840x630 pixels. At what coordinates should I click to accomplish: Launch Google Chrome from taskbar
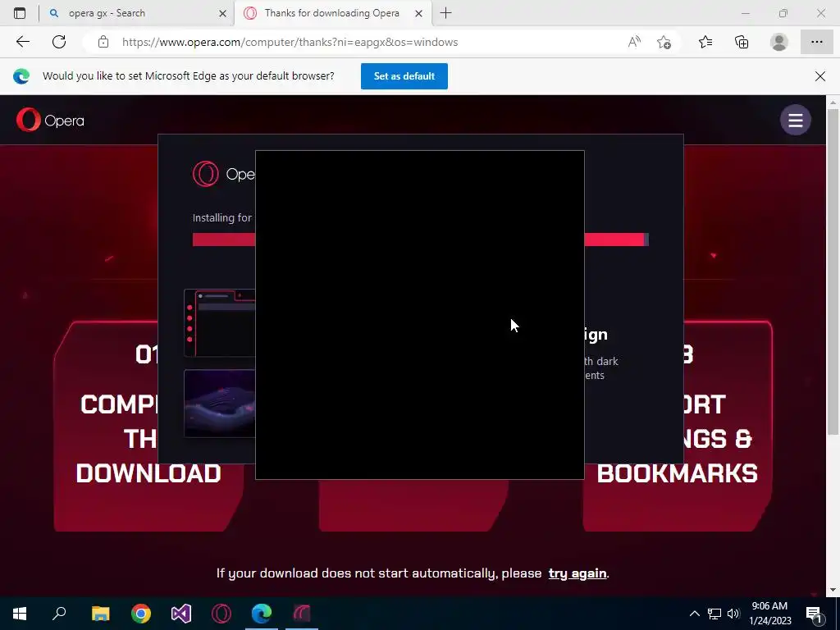pyautogui.click(x=140, y=614)
